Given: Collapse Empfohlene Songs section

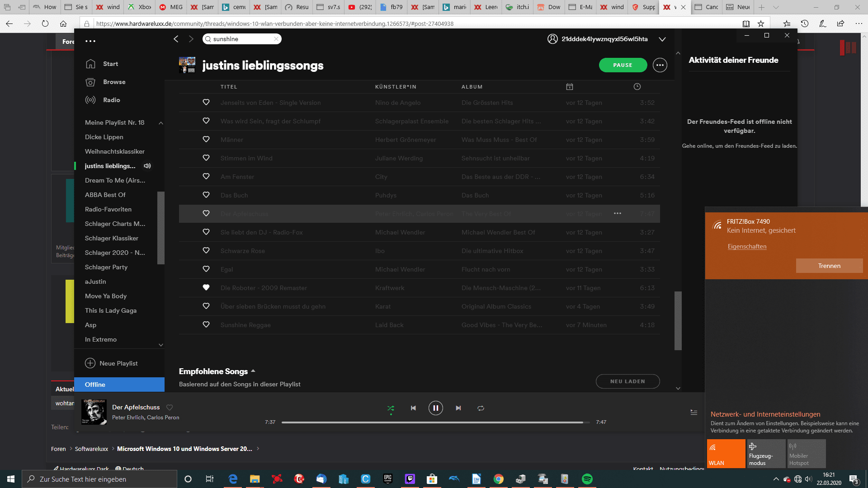Looking at the screenshot, I should click(253, 371).
